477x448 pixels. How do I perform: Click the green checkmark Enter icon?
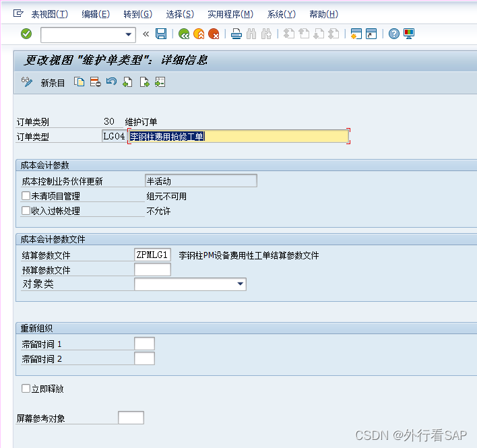click(x=26, y=34)
